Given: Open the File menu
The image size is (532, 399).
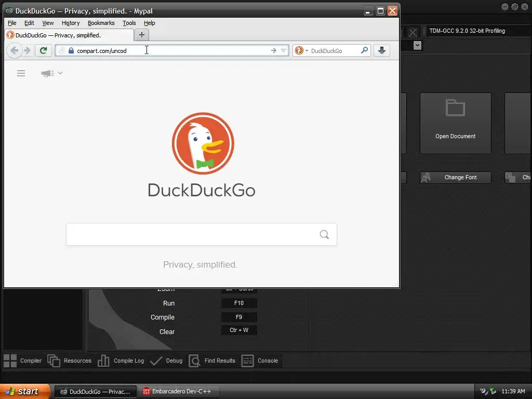Looking at the screenshot, I should [12, 23].
